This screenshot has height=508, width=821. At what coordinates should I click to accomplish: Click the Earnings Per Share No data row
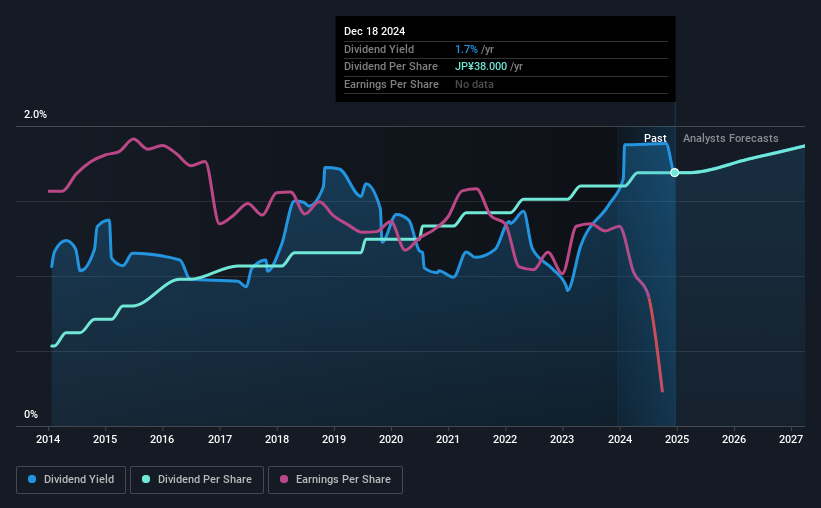(x=505, y=84)
